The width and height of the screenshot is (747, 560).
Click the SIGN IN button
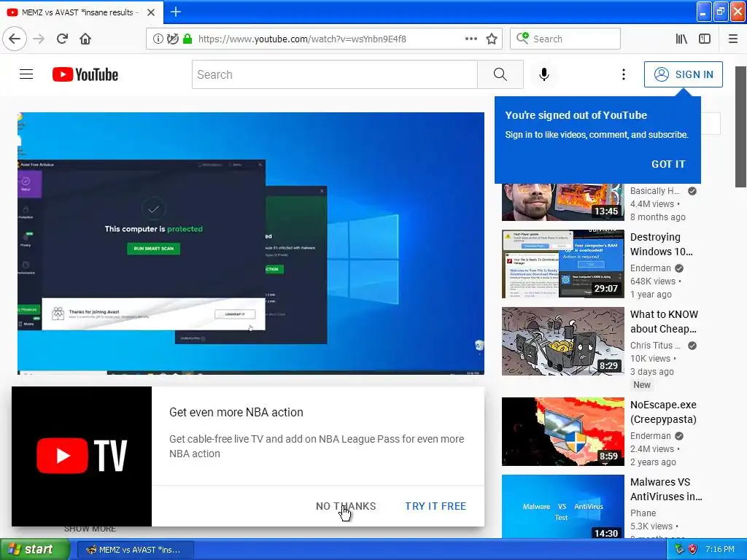coord(683,74)
